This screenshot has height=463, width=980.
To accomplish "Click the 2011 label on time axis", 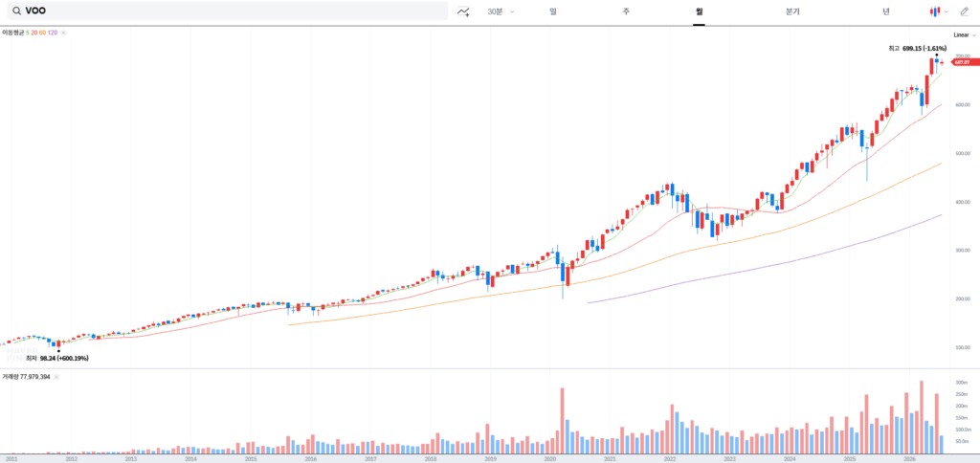I will click(11, 458).
